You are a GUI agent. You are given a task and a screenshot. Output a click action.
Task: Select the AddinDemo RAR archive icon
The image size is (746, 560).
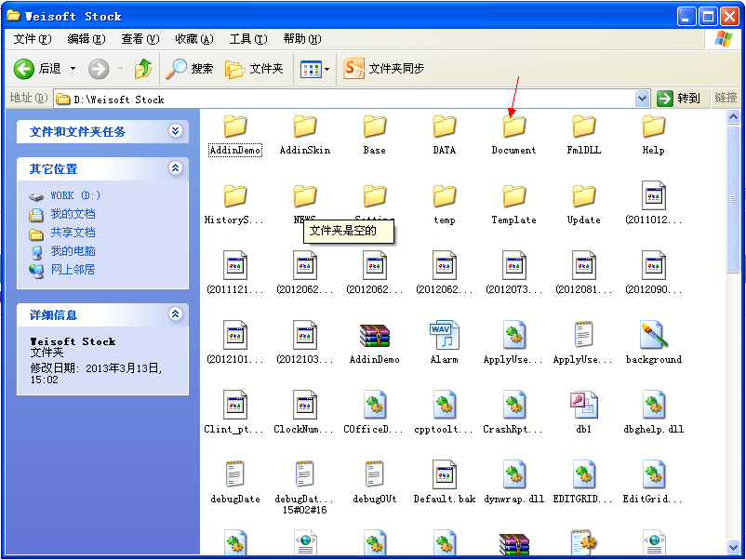click(375, 336)
